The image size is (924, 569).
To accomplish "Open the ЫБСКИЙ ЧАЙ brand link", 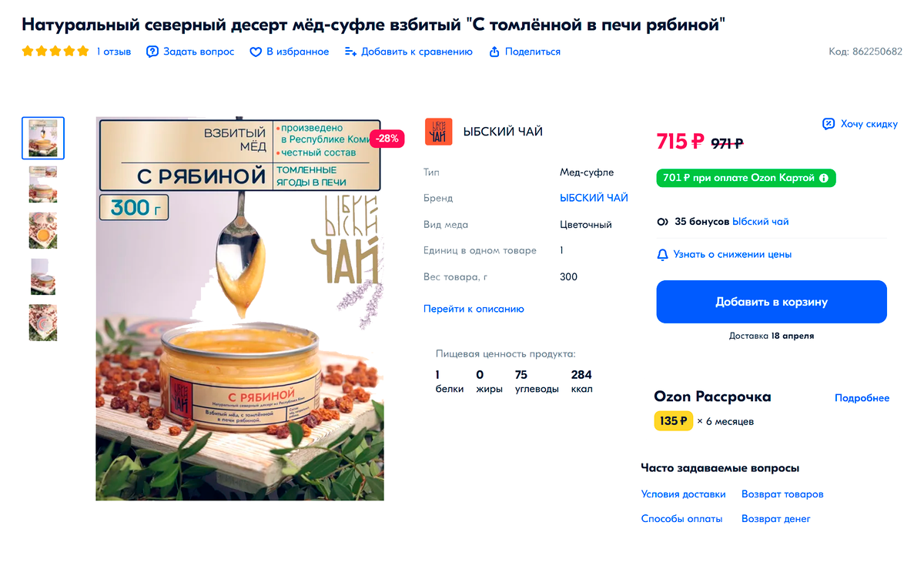I will click(x=594, y=198).
